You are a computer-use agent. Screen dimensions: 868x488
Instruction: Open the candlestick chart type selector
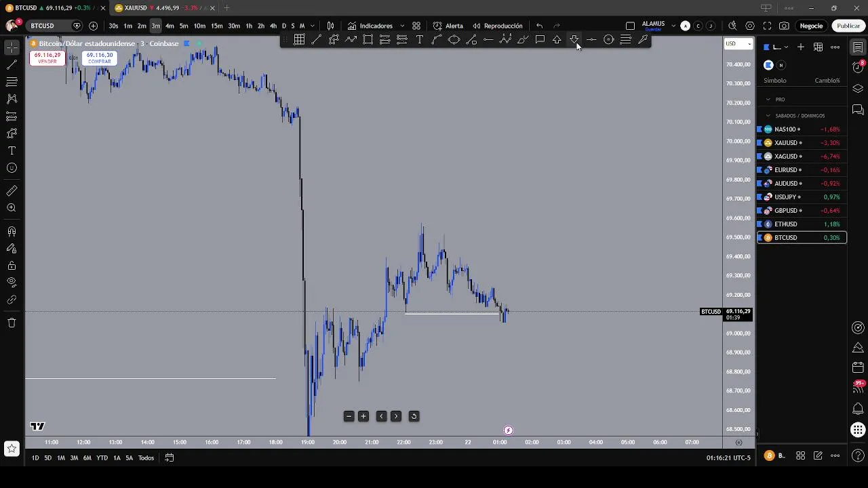click(x=330, y=26)
